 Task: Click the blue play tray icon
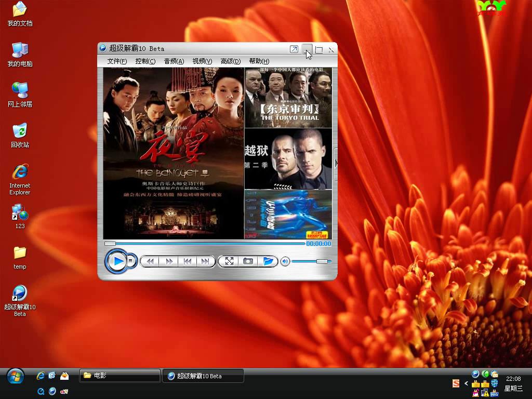point(475,374)
